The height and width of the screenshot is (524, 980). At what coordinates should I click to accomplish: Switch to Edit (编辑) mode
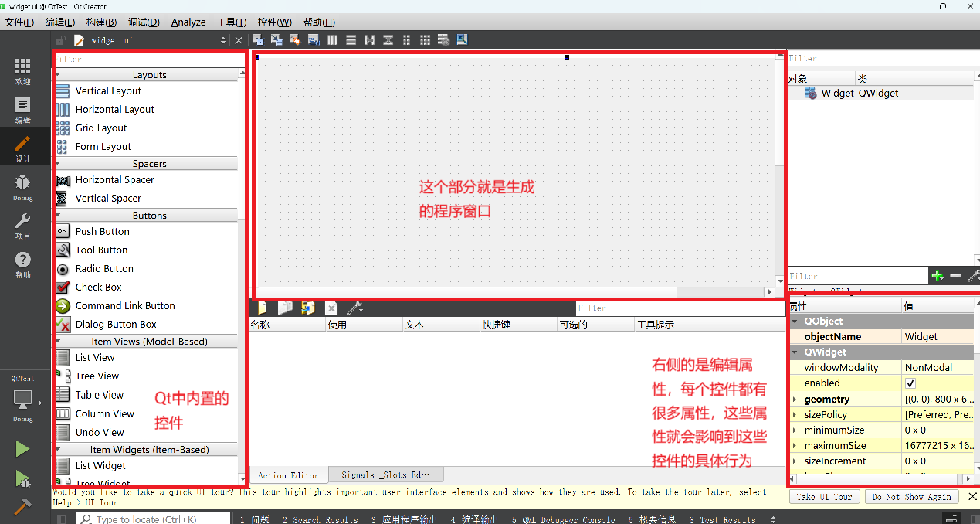click(23, 110)
